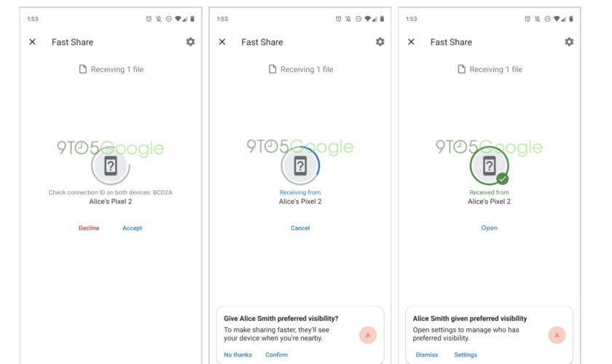This screenshot has width=612, height=364.
Task: Choose No thanks for preferred visibility
Action: pos(238,355)
